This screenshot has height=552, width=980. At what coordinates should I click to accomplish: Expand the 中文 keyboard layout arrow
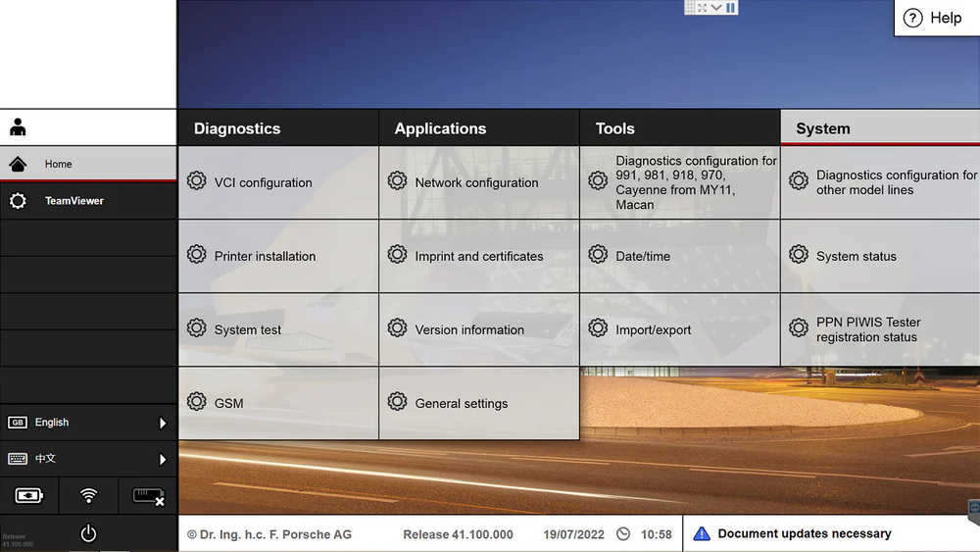click(x=163, y=460)
